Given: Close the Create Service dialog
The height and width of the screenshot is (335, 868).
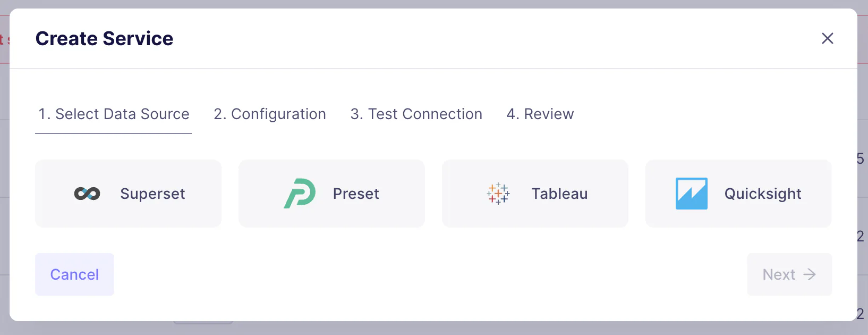Looking at the screenshot, I should pos(827,38).
